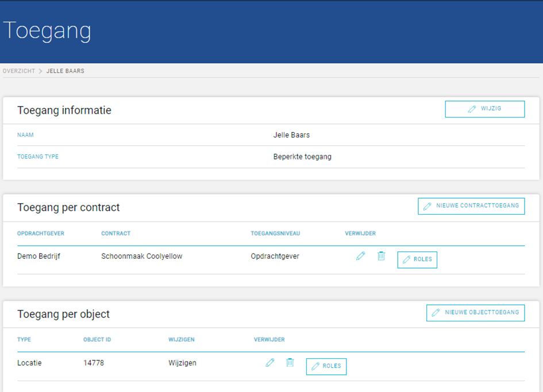Screen dimensions: 543x392
Task: Sort by Opdrachtgever column header
Action: 41,234
